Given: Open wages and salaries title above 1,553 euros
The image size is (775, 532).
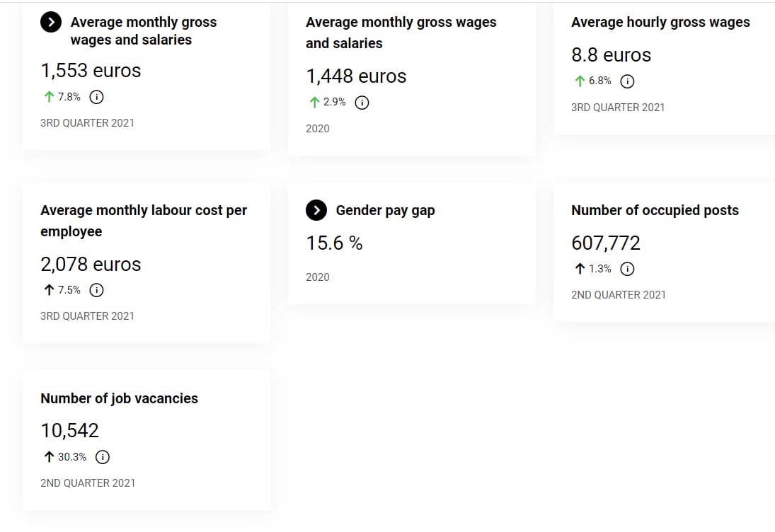Looking at the screenshot, I should point(143,31).
